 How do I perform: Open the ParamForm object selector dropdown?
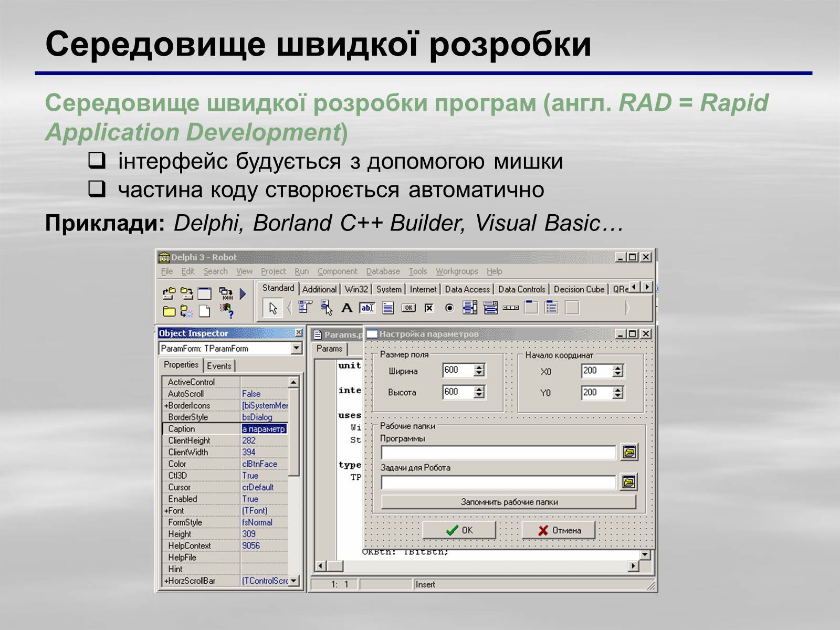click(x=297, y=348)
